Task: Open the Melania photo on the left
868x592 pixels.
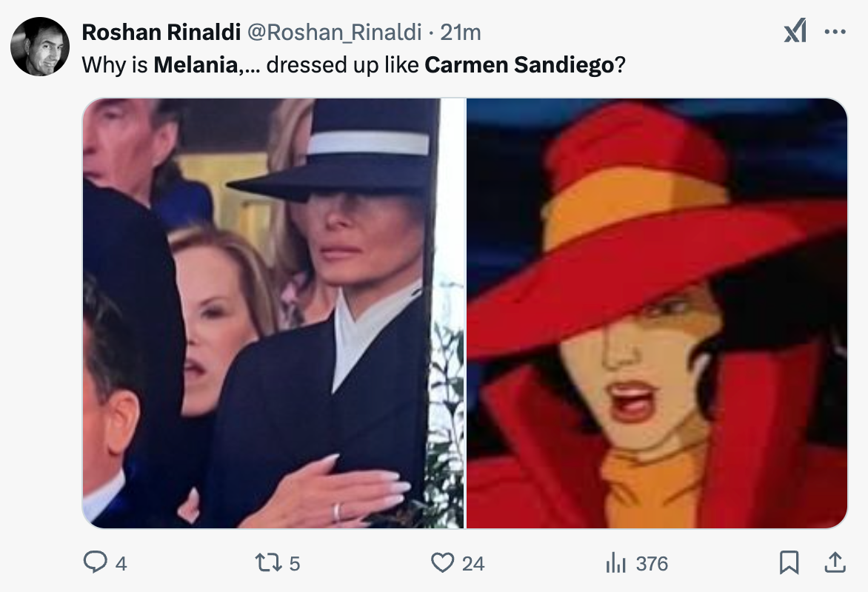Action: [x=274, y=314]
